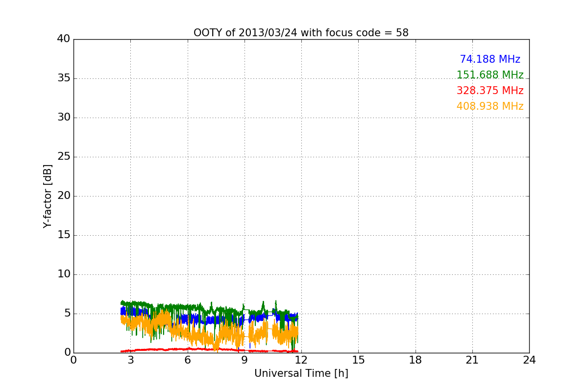This screenshot has width=588, height=392.
Task: Select the orange '408.938 MHz' legend label
Action: click(x=490, y=106)
